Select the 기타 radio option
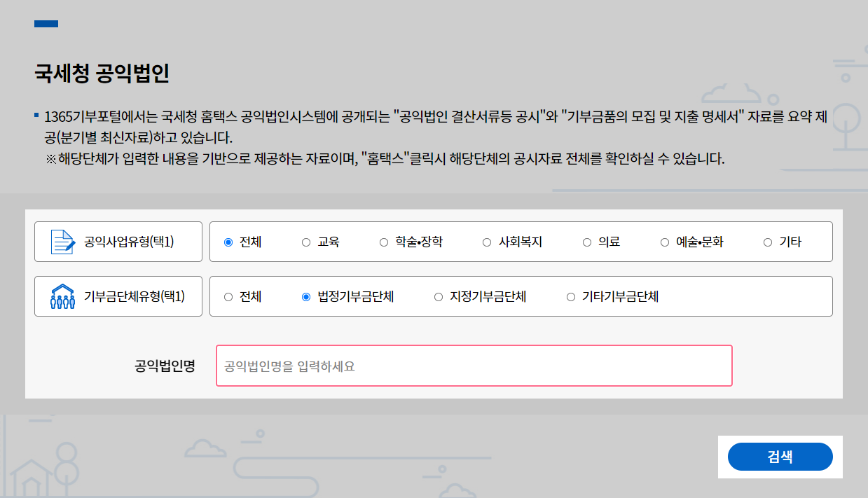The height and width of the screenshot is (498, 868). coord(768,242)
